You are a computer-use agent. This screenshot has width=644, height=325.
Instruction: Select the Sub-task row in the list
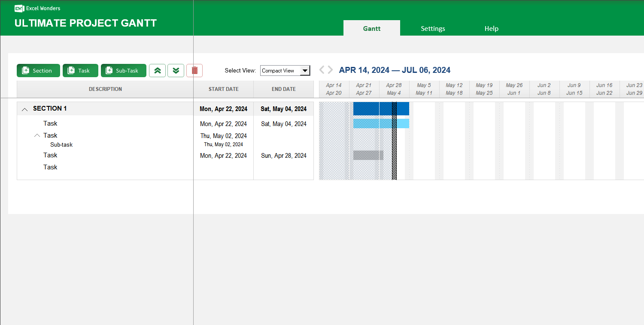pyautogui.click(x=61, y=144)
